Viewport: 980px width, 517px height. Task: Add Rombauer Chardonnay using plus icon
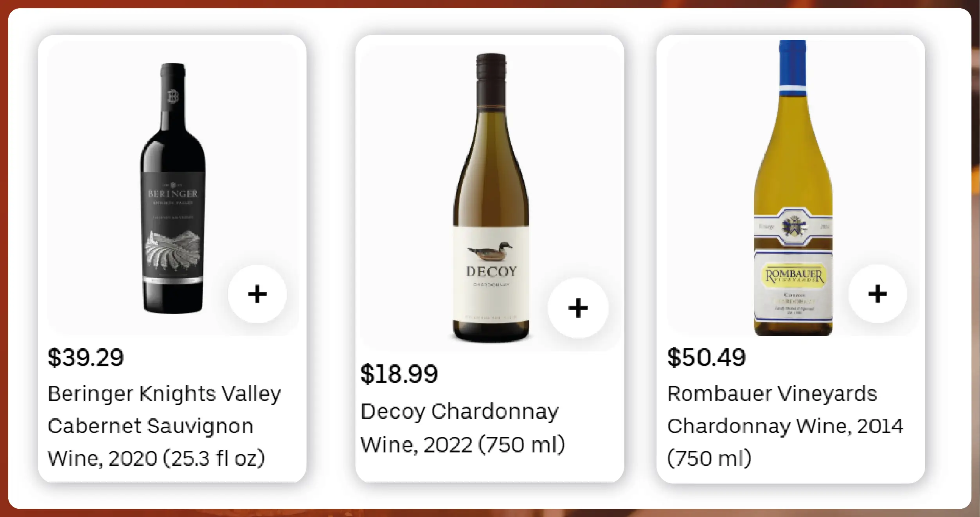click(878, 294)
